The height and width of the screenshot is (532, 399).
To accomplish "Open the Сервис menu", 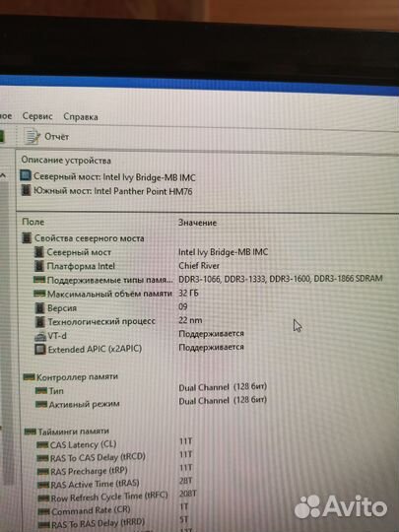I will coord(37,116).
